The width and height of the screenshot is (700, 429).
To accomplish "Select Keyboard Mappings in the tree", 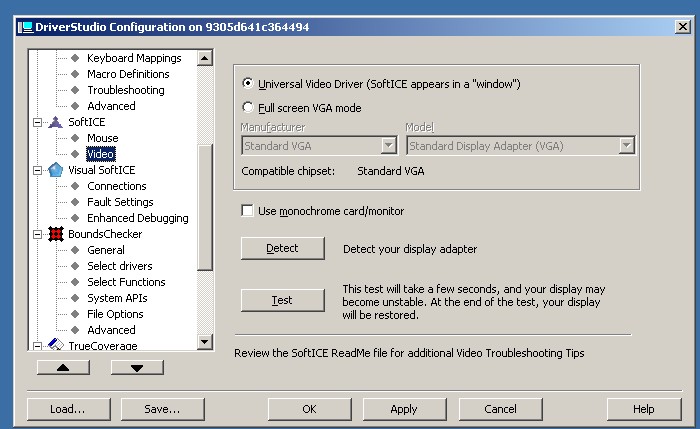I will (134, 58).
